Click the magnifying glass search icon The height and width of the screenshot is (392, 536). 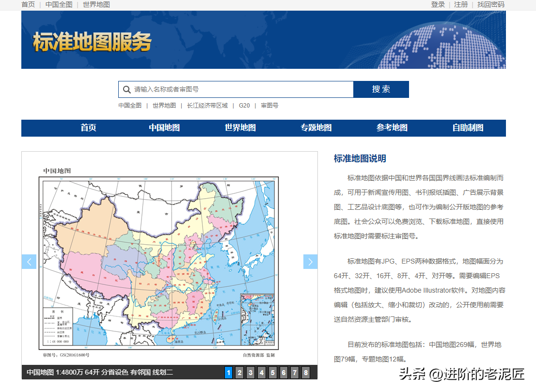point(127,89)
